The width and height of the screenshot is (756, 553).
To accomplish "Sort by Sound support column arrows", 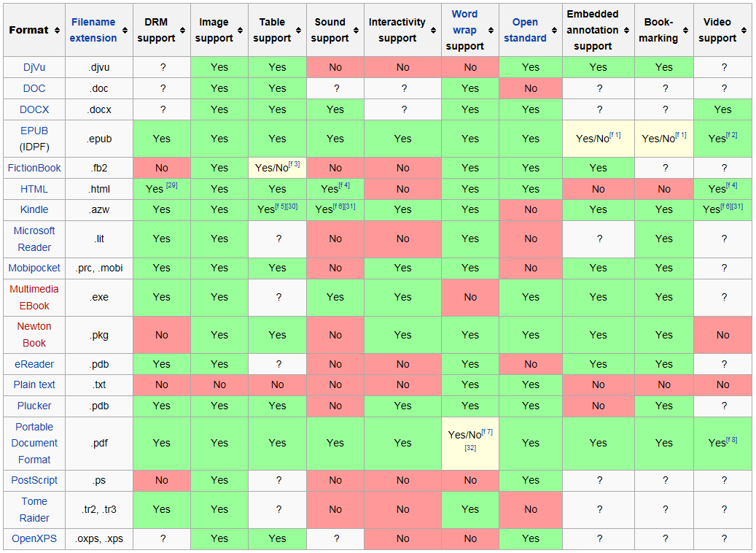I will [x=356, y=30].
